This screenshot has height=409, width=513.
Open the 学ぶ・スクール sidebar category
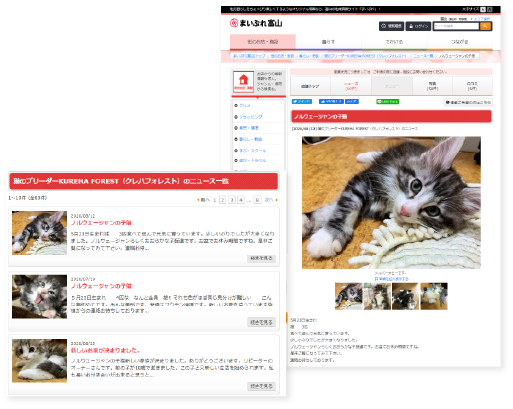tap(252, 151)
